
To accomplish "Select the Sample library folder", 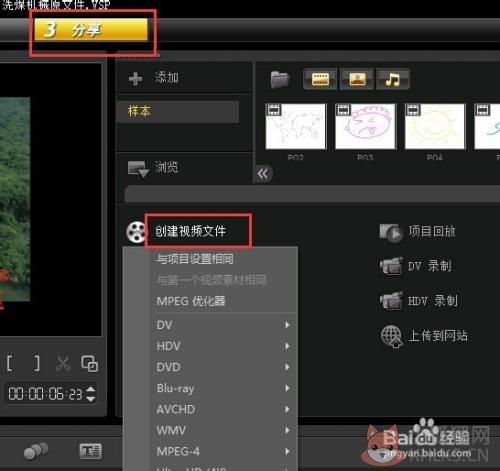I will coord(178,111).
